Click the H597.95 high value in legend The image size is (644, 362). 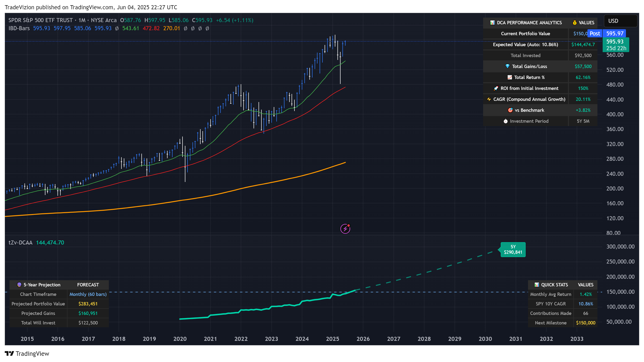[x=155, y=20]
